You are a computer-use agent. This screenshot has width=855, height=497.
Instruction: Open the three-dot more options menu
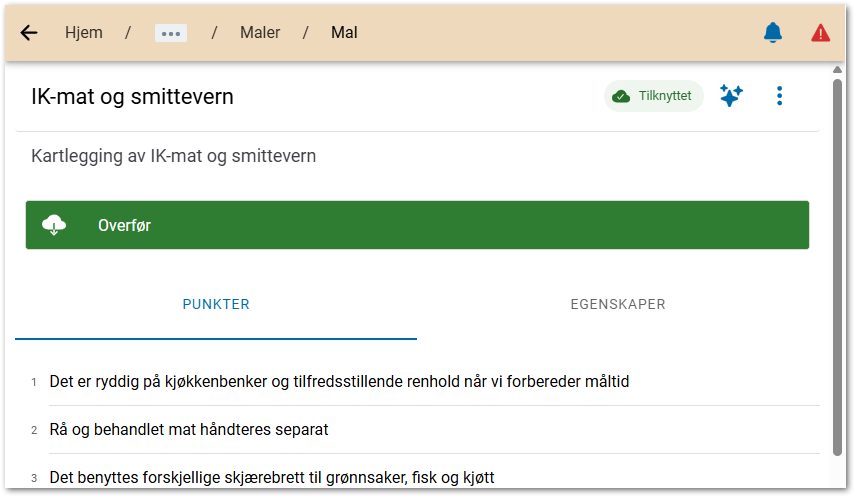[x=780, y=96]
